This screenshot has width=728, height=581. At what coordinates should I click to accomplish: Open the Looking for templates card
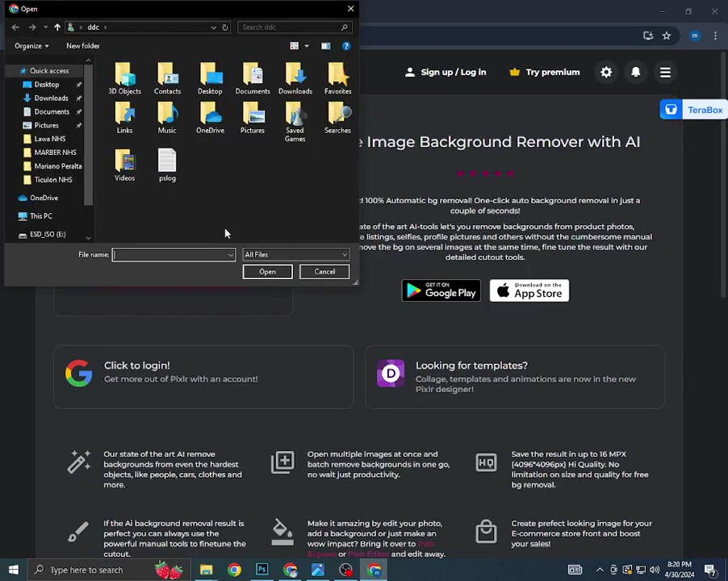[515, 377]
